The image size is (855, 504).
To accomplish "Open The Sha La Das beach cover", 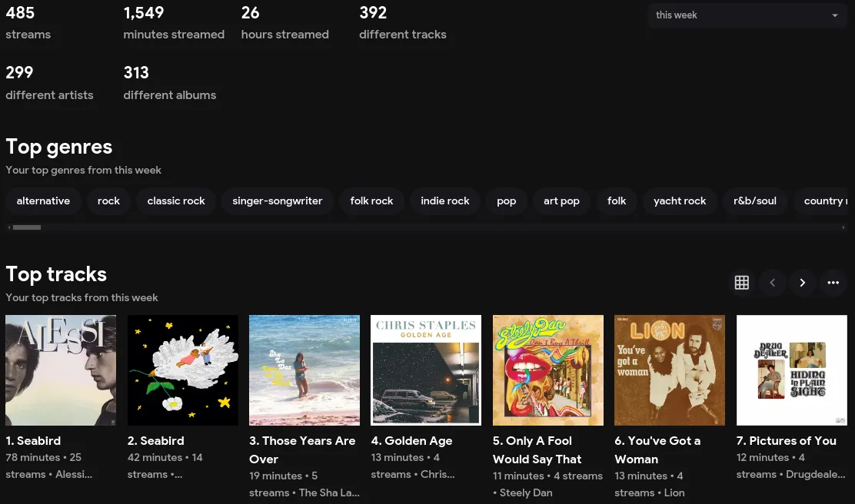I will point(304,370).
